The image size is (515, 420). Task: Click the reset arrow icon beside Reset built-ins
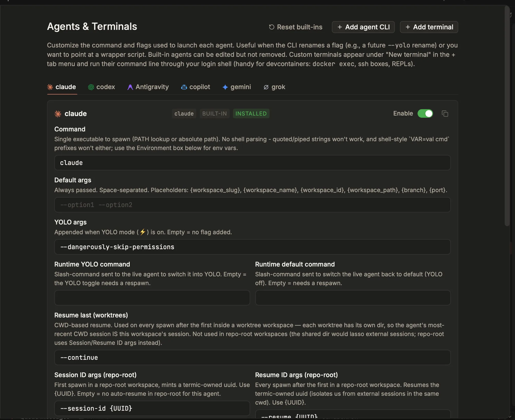(x=272, y=27)
